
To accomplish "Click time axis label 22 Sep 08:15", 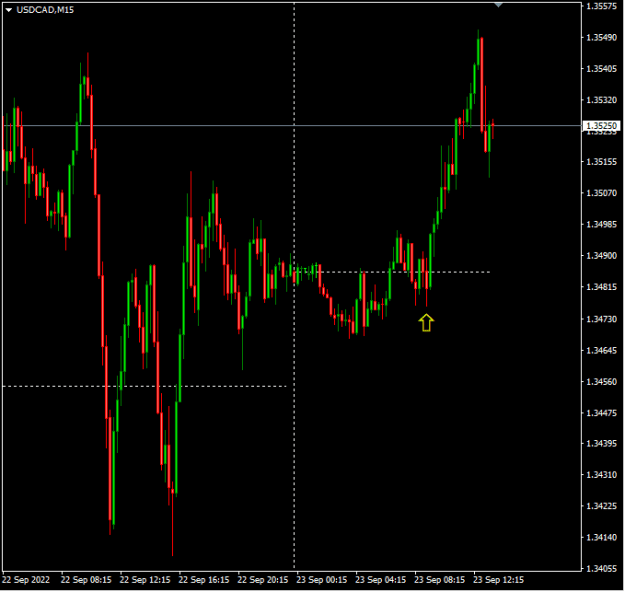I will pyautogui.click(x=86, y=580).
